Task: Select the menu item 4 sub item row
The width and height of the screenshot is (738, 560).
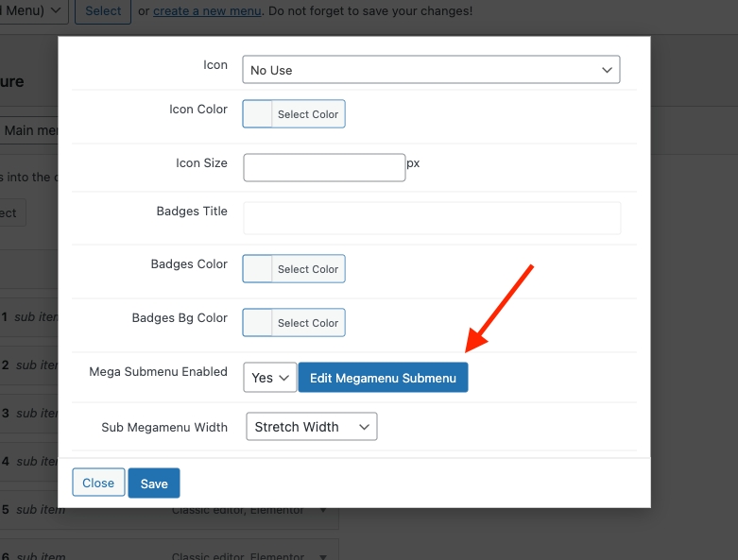Action: tap(28, 462)
